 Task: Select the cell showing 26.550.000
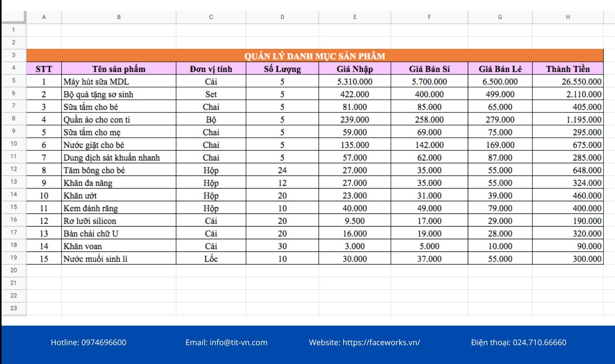click(x=568, y=81)
